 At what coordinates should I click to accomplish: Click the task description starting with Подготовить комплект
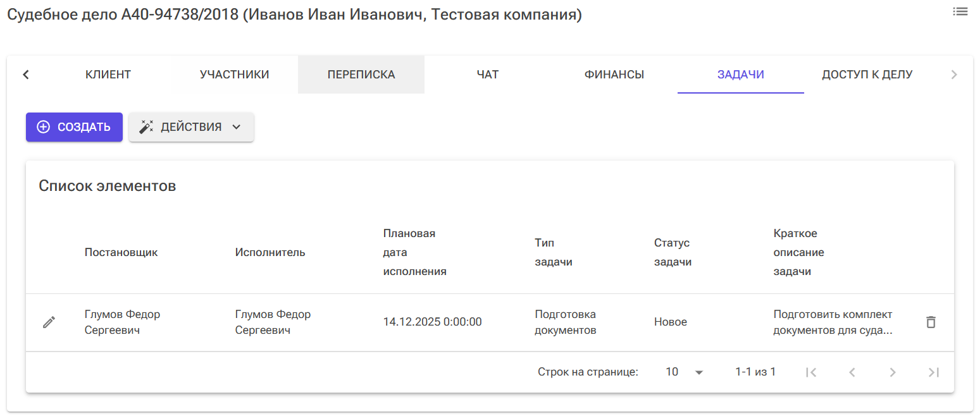point(832,322)
